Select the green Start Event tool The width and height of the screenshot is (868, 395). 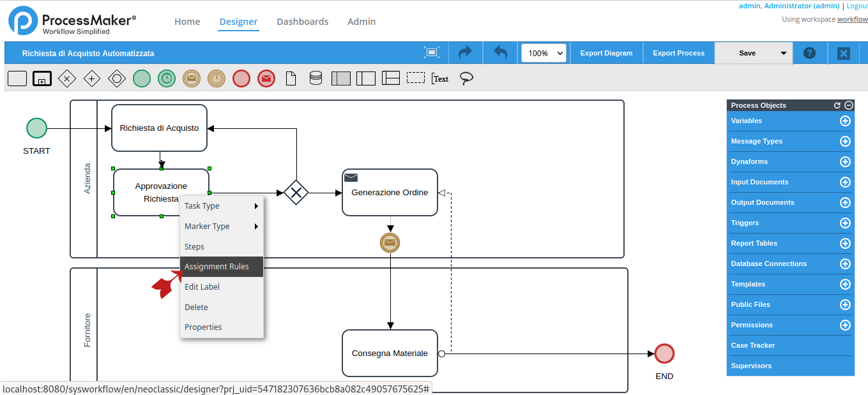142,78
